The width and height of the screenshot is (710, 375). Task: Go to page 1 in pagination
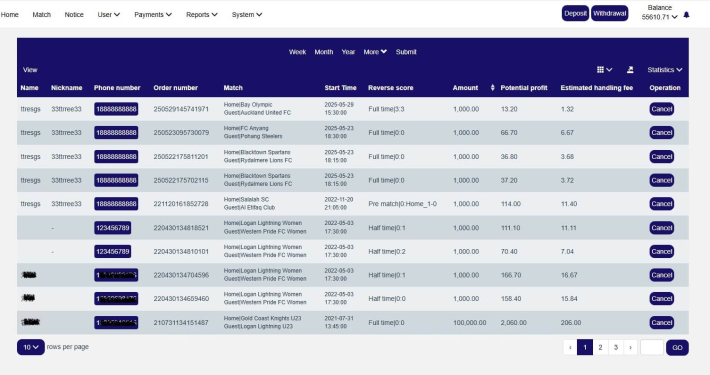585,347
